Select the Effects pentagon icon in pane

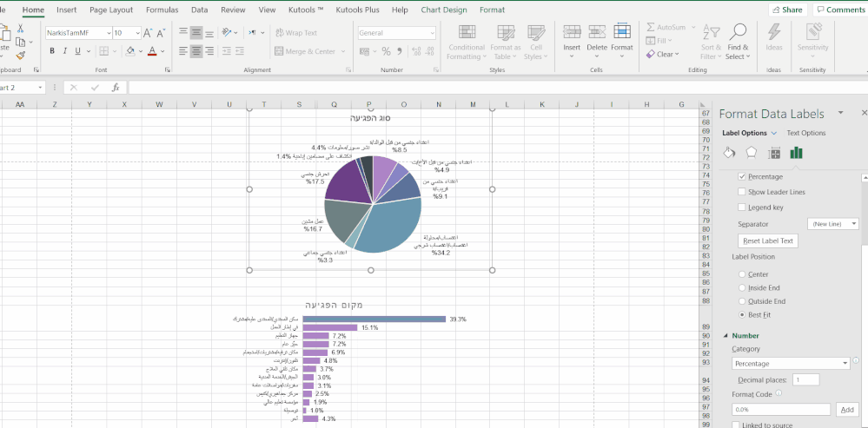[752, 153]
